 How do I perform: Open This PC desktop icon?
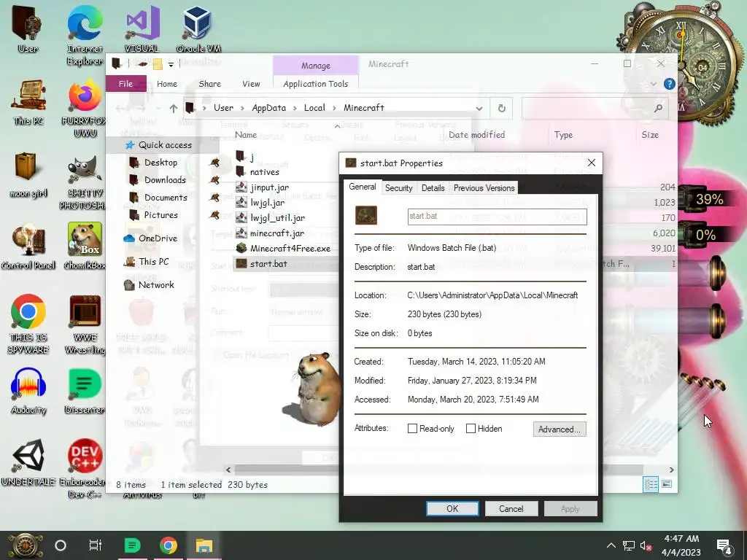28,102
